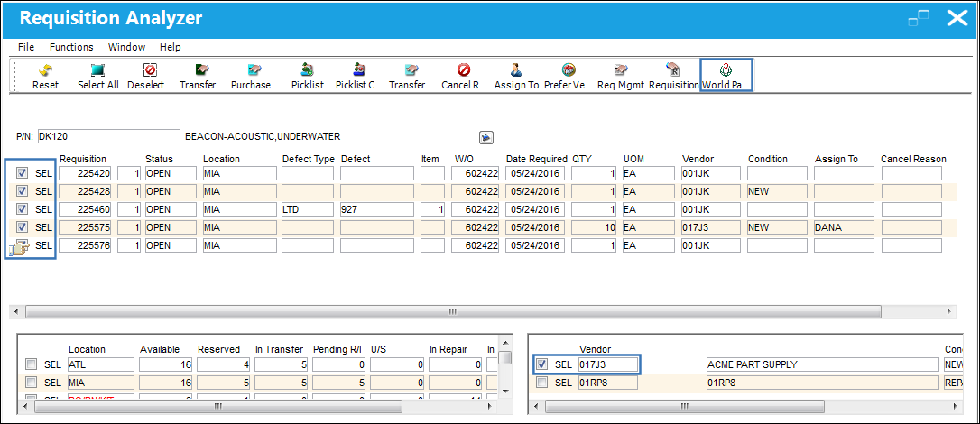The image size is (980, 424).
Task: Click the P/N input field containing DK120
Action: (x=109, y=137)
